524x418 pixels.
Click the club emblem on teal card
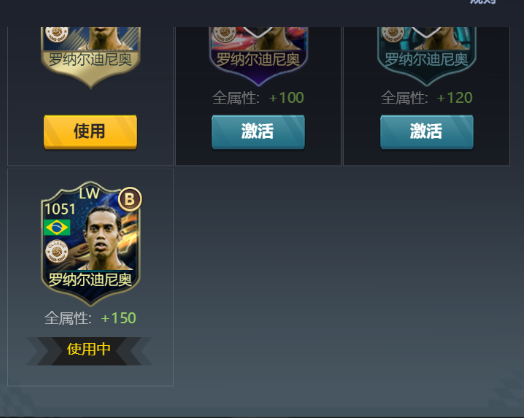pyautogui.click(x=393, y=34)
